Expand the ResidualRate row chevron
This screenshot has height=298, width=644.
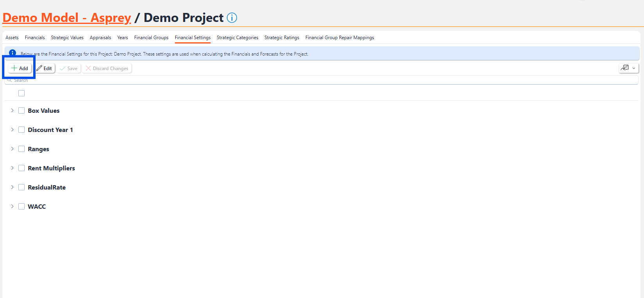pos(12,187)
